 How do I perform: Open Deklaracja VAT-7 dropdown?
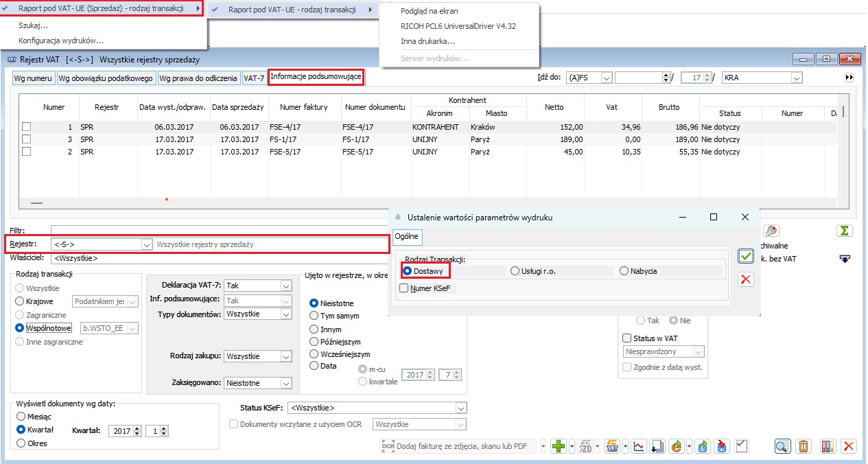click(286, 286)
